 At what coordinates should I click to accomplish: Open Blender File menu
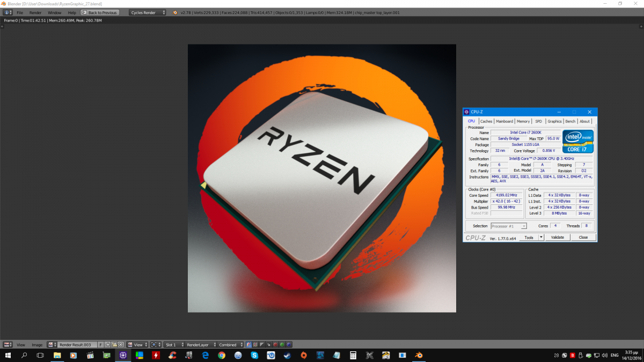point(20,12)
